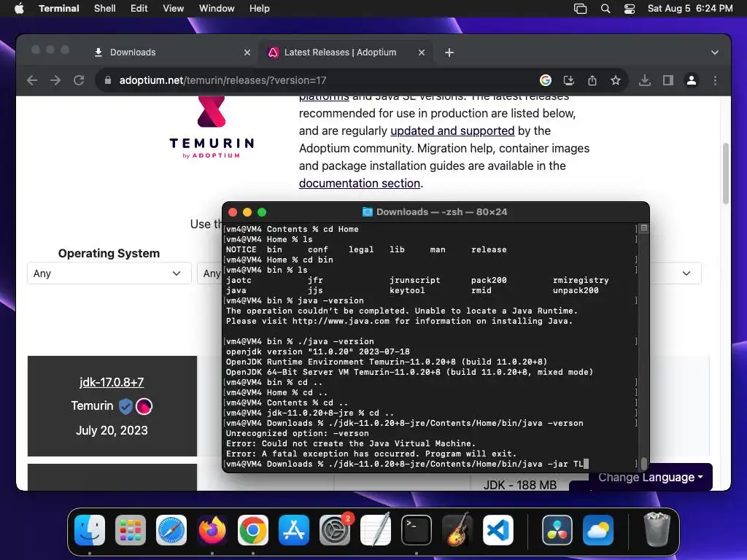Open the Apple menu

(19, 9)
